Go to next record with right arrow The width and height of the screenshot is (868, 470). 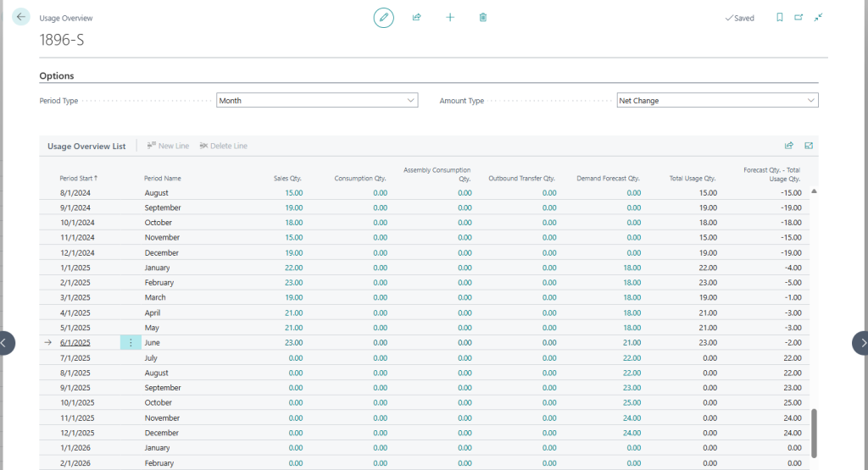(861, 343)
